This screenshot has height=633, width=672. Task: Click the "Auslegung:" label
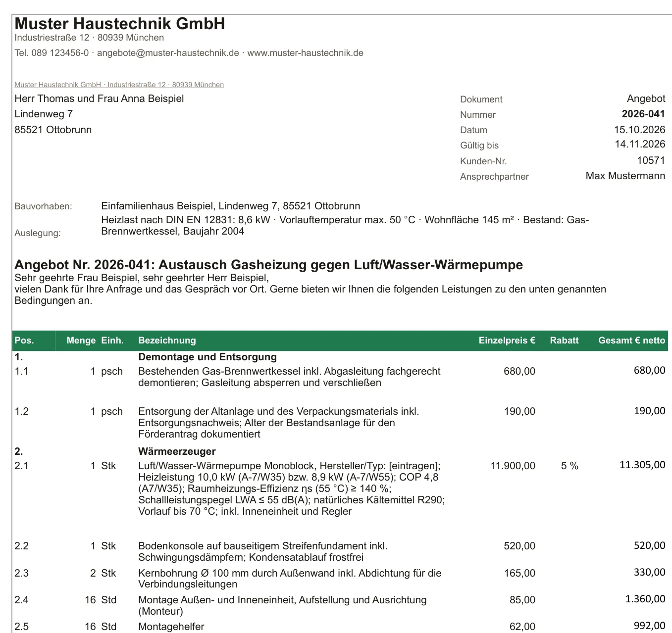tap(38, 233)
